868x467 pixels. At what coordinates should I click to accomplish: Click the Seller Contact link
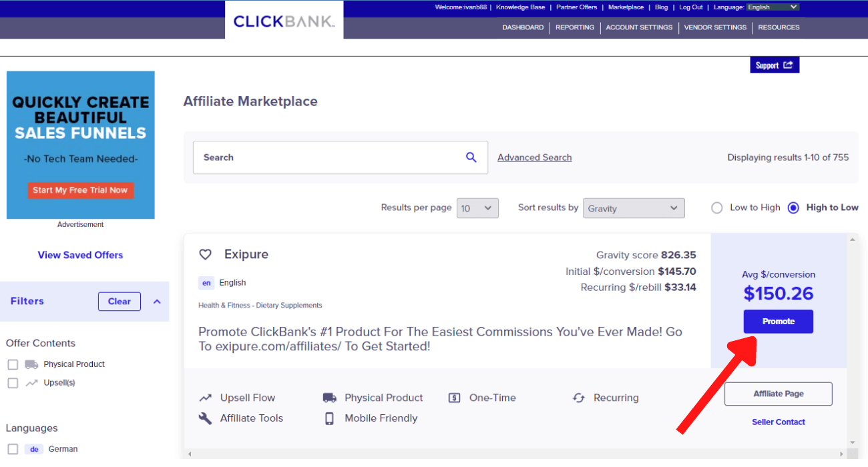(x=779, y=422)
